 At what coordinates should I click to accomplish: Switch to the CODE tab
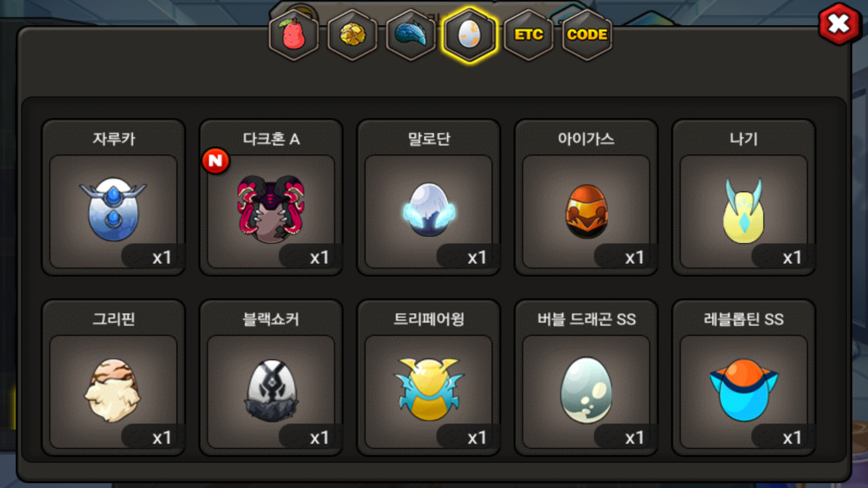tap(587, 35)
